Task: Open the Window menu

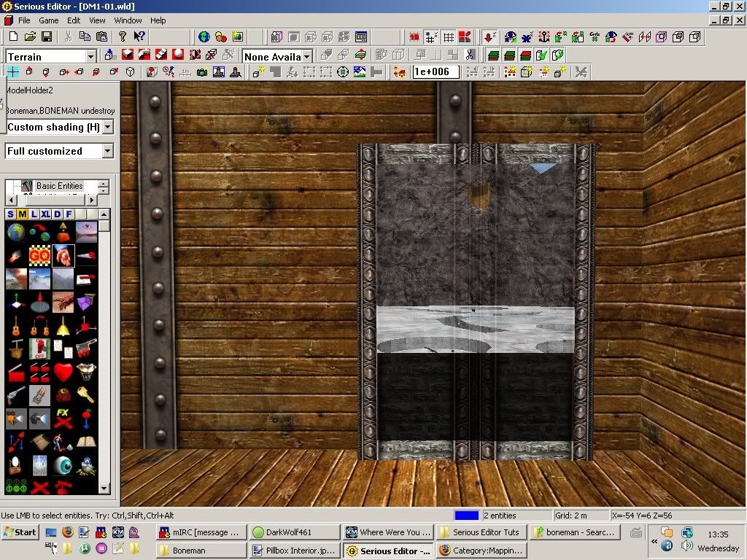Action: 128,20
